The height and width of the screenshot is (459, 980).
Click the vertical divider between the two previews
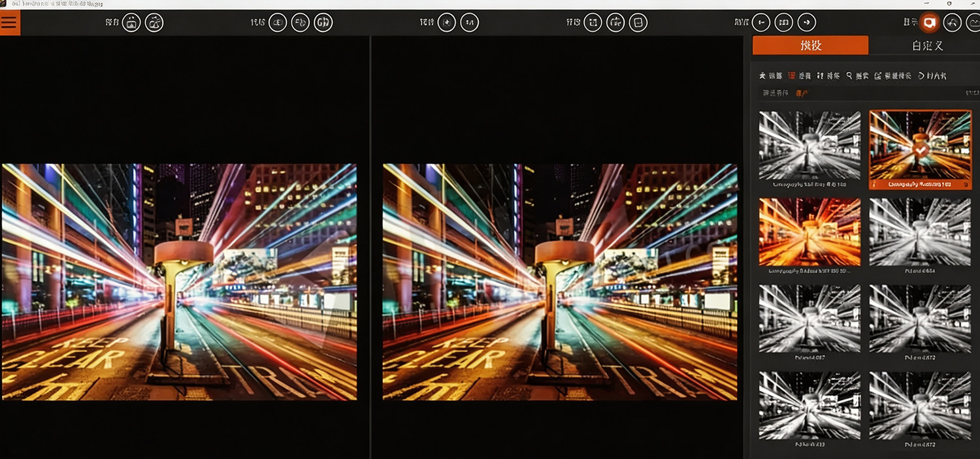pyautogui.click(x=370, y=247)
